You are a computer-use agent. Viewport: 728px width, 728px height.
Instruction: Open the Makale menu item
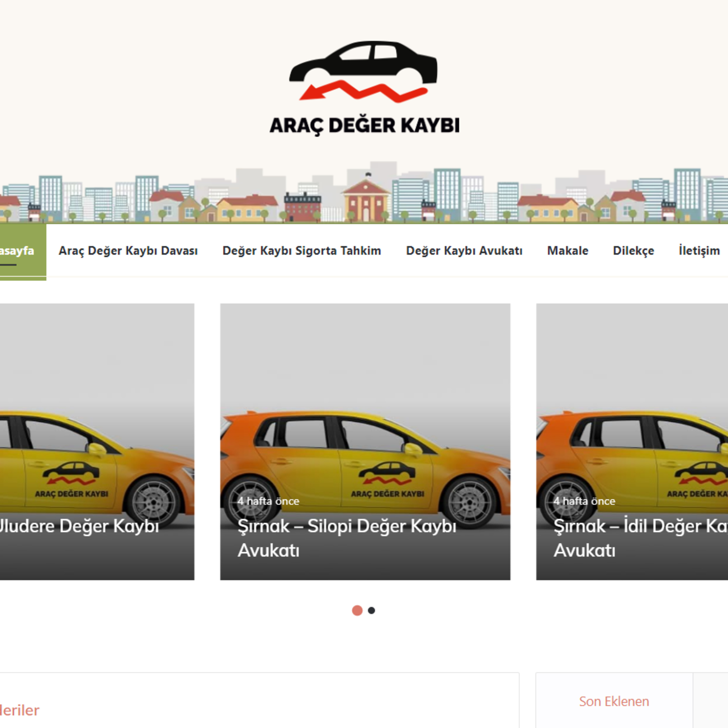click(x=568, y=251)
